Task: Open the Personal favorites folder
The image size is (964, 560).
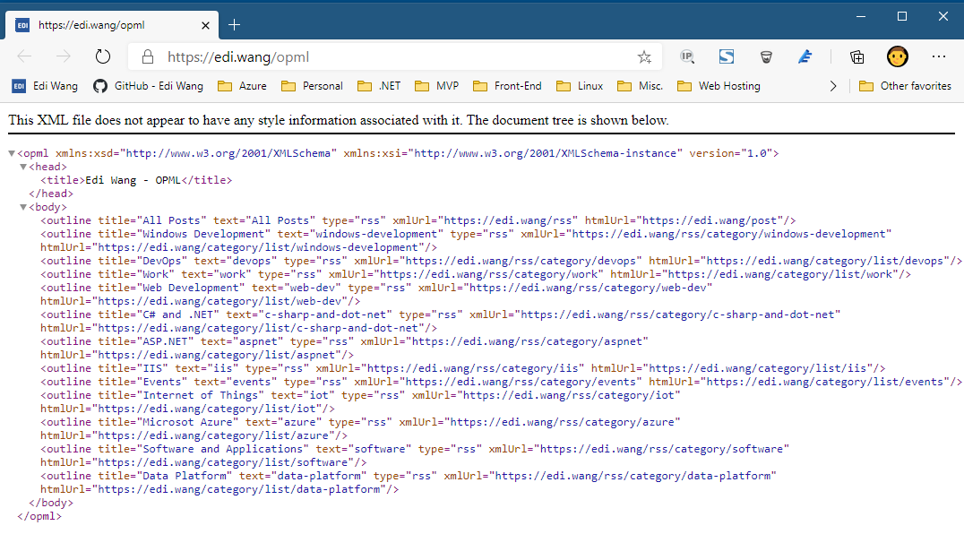Action: [x=313, y=86]
